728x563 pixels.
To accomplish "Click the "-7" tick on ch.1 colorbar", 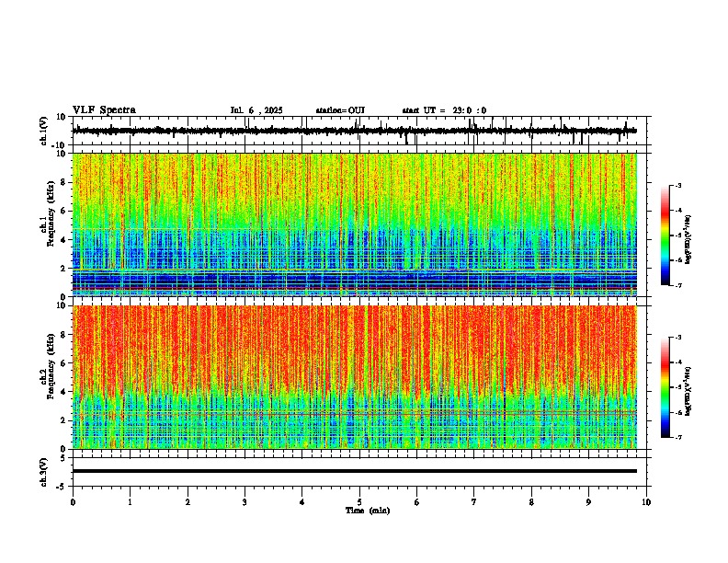I will click(678, 285).
